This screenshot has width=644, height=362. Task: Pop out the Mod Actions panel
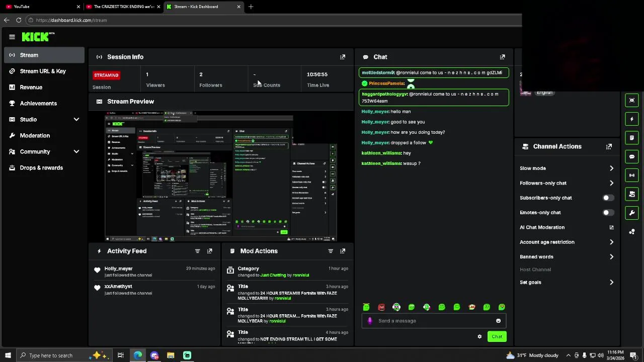[343, 251]
